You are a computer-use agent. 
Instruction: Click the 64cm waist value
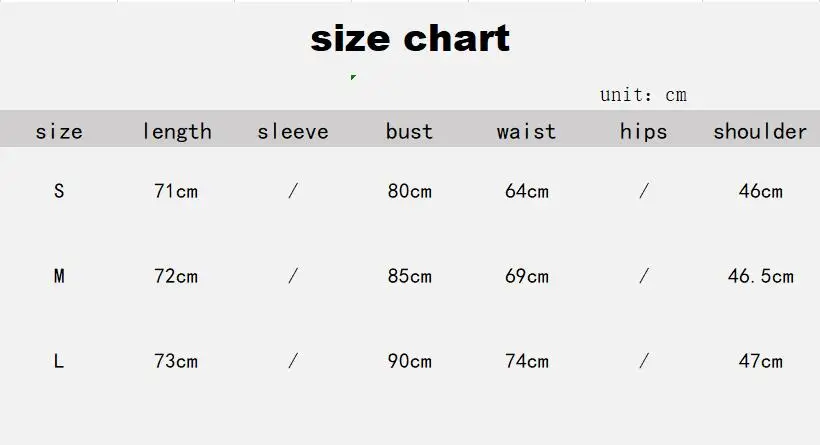(x=526, y=190)
